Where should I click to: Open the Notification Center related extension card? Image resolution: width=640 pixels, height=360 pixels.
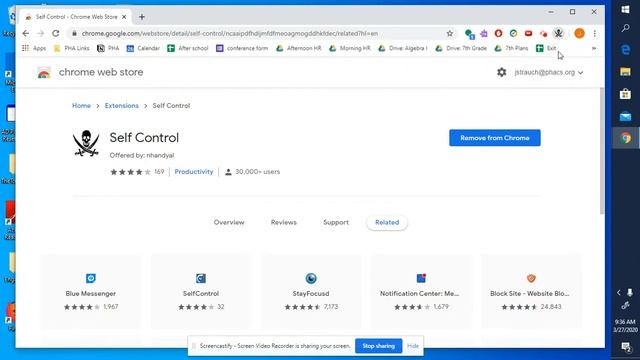pos(421,291)
